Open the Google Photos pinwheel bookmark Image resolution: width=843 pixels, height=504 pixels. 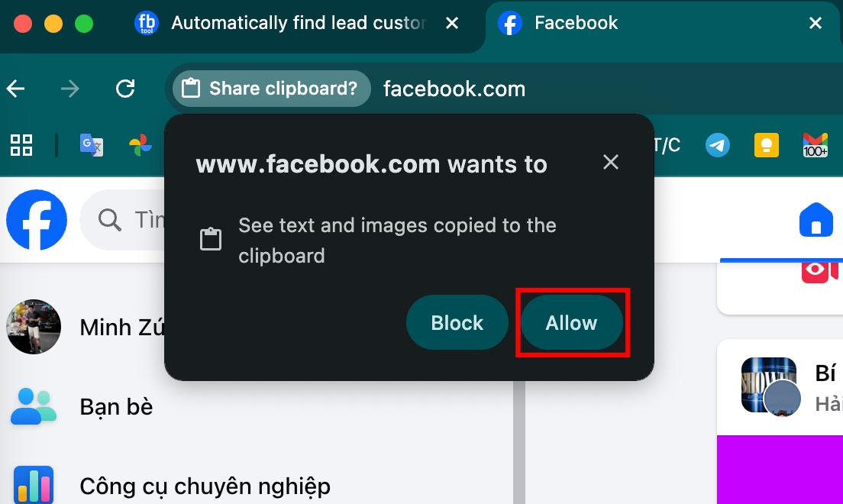pos(140,145)
